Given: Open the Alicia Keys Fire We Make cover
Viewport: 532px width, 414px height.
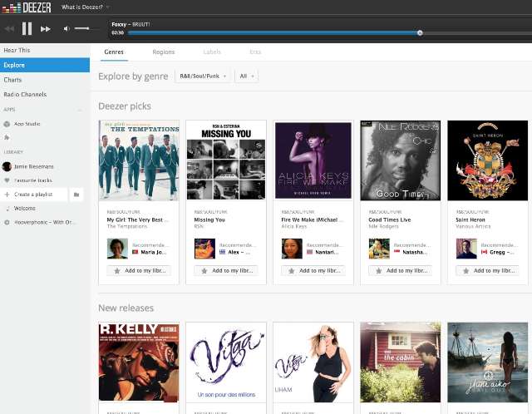Looking at the screenshot, I should 313,160.
